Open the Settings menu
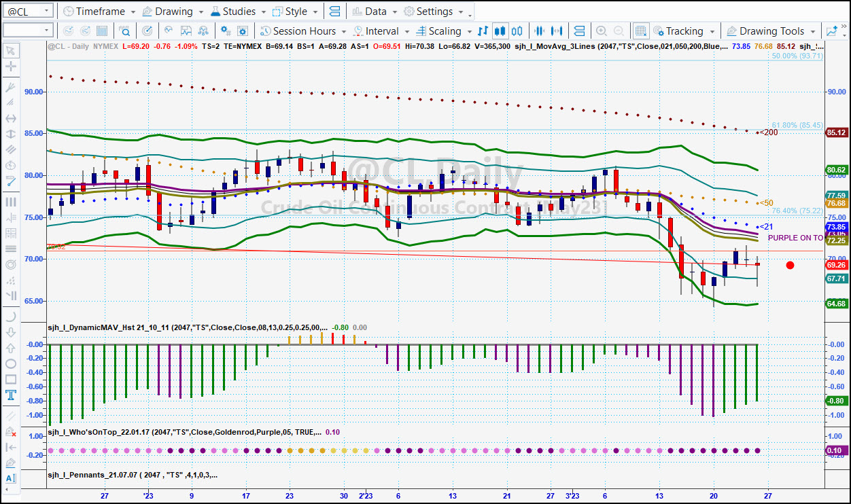 (x=434, y=12)
